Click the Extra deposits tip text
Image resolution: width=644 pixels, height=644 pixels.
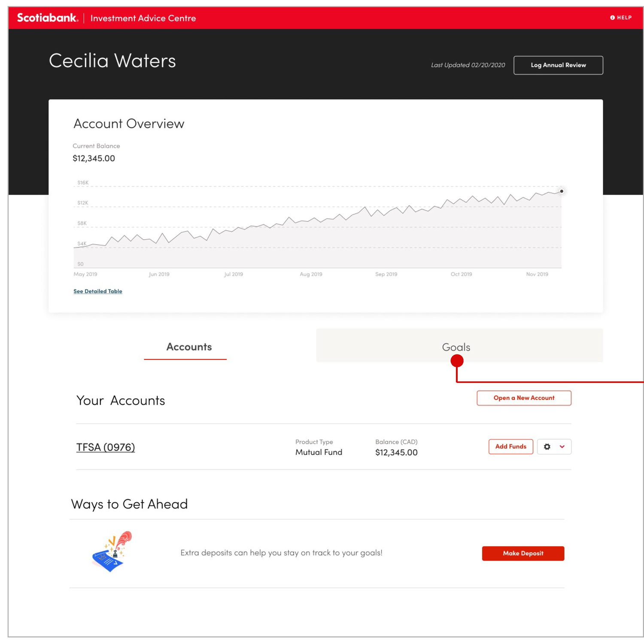(x=281, y=552)
